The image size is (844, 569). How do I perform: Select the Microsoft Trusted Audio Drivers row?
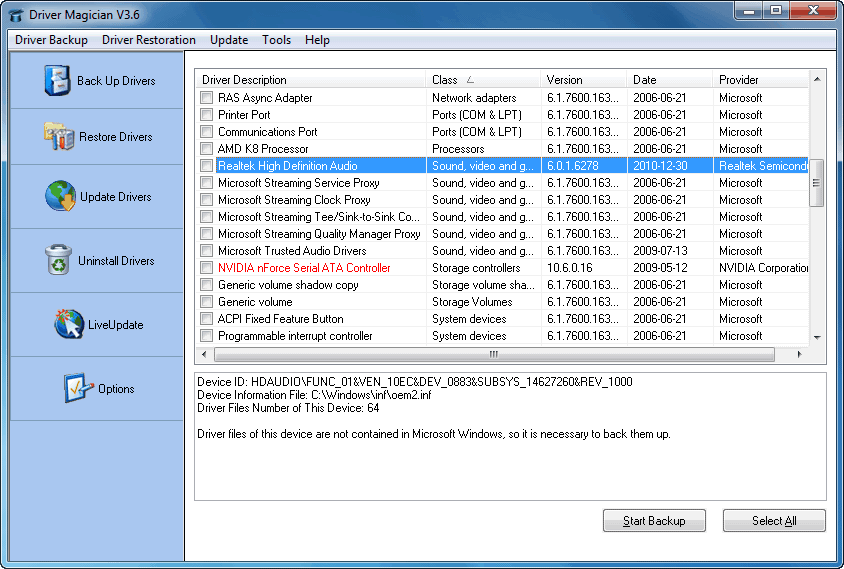point(292,251)
